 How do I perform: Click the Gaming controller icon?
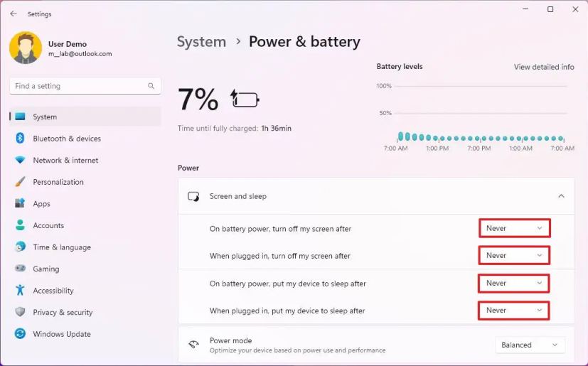point(20,269)
